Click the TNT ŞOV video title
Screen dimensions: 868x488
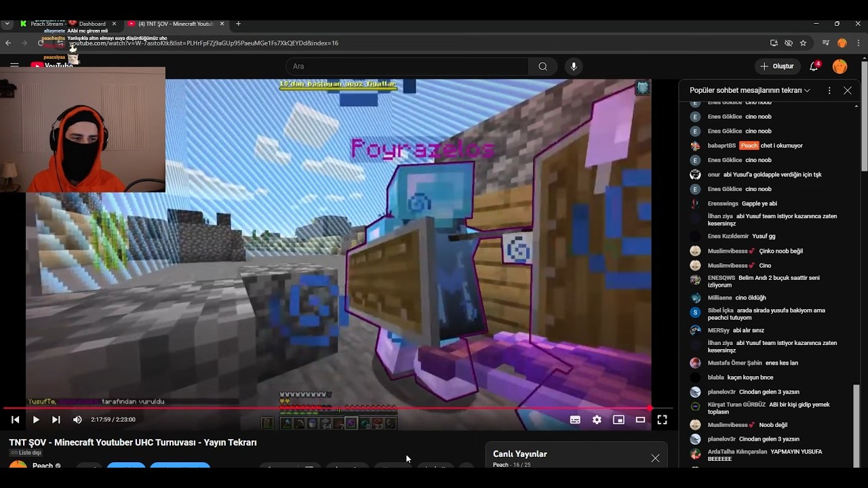(x=133, y=443)
